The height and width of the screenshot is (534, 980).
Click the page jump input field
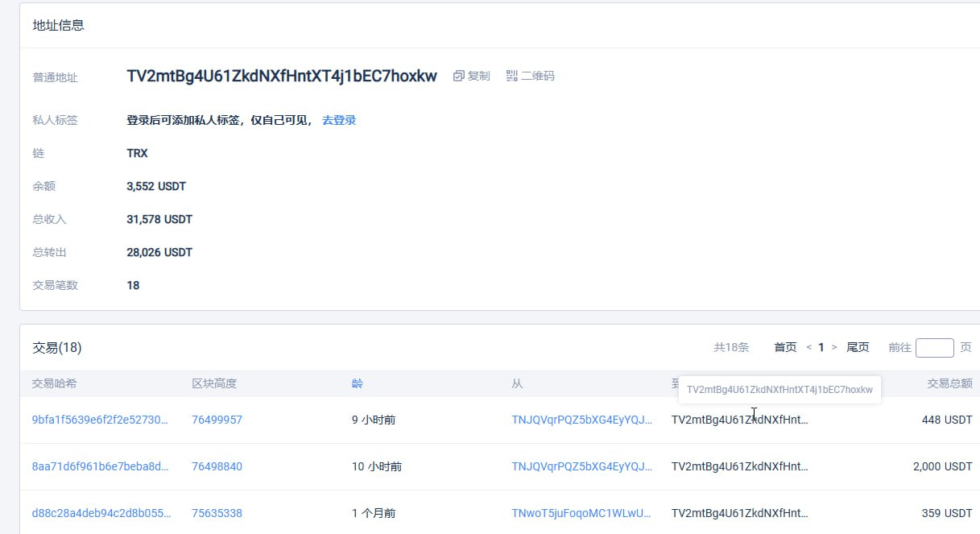point(934,347)
